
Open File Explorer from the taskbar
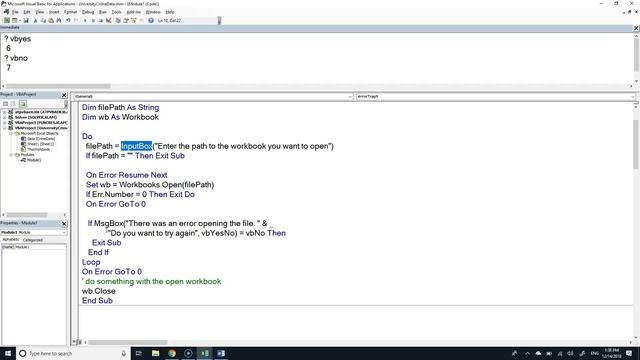tap(156, 353)
